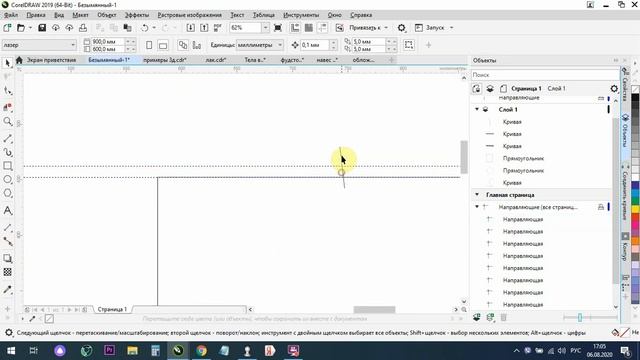Viewport: 640px width, 360px height.
Task: Open the Файл menu
Action: (11, 15)
